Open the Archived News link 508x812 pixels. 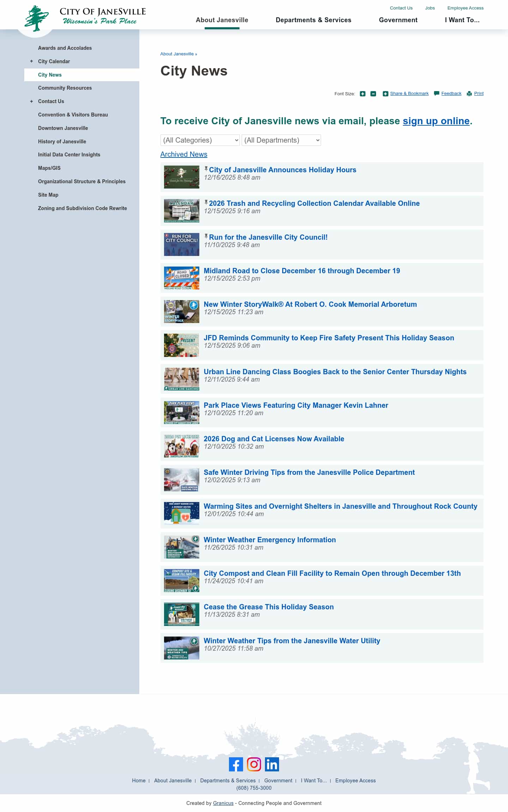point(184,154)
